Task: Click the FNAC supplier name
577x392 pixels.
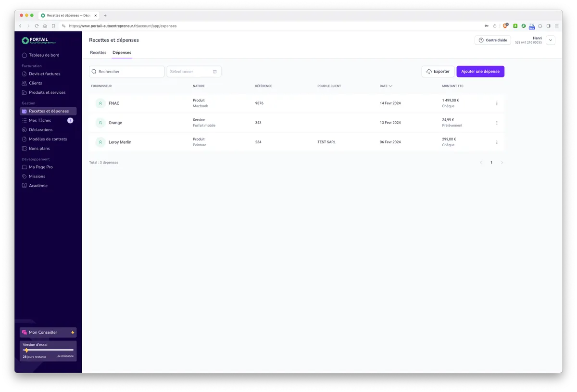Action: (114, 103)
